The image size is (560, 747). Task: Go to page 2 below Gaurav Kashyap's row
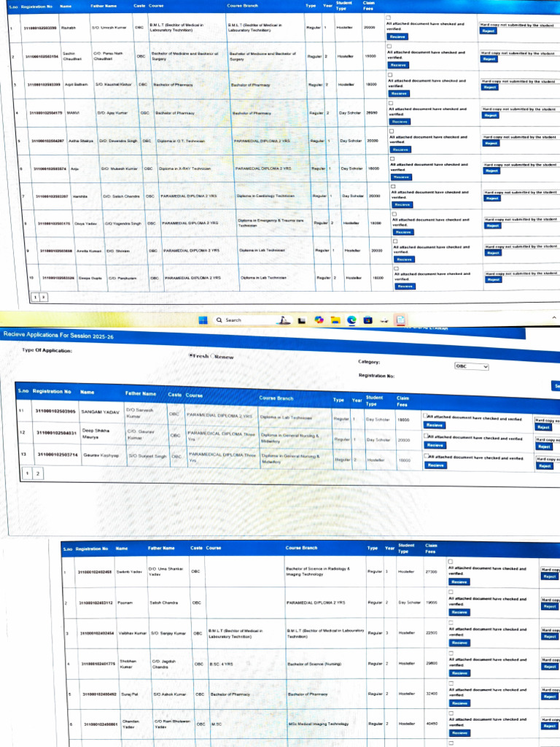pos(38,473)
